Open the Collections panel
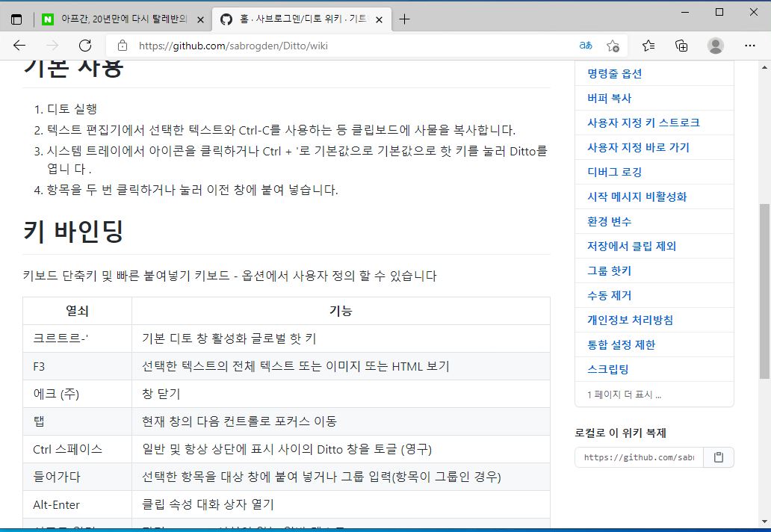 (x=681, y=46)
